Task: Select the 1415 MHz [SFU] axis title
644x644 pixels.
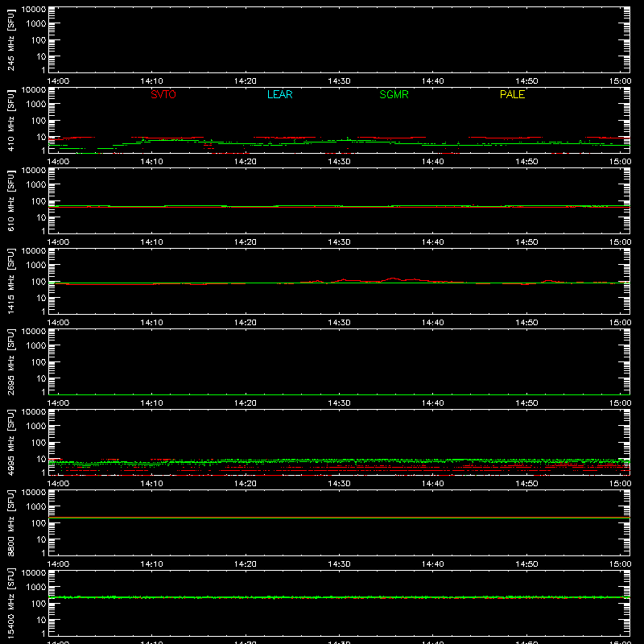Action: click(x=10, y=281)
